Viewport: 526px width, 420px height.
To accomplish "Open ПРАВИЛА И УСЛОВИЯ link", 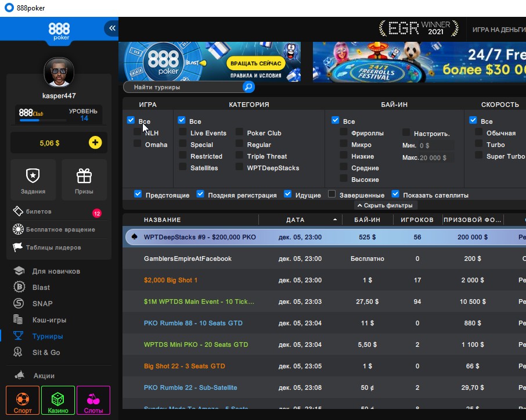I will point(255,76).
